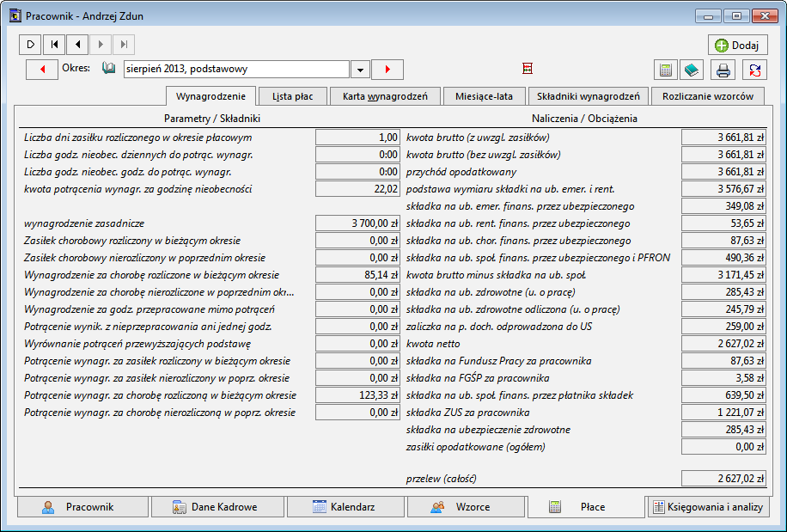Click the Wynagrodzenie za chorobę rozliczone field 85,14 zł
787x532 pixels.
click(358, 275)
